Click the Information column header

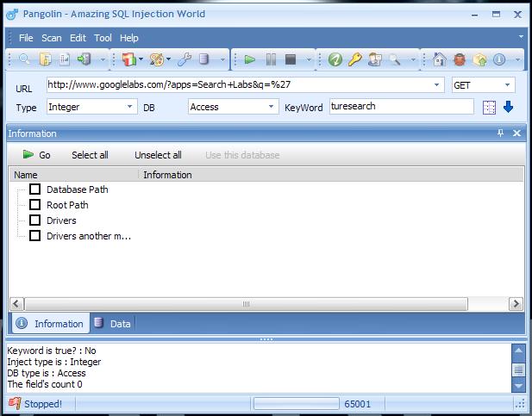331,175
